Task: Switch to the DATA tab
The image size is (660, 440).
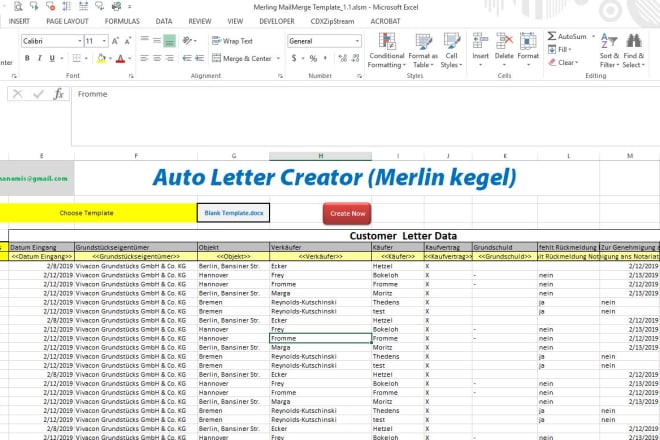Action: (x=164, y=21)
